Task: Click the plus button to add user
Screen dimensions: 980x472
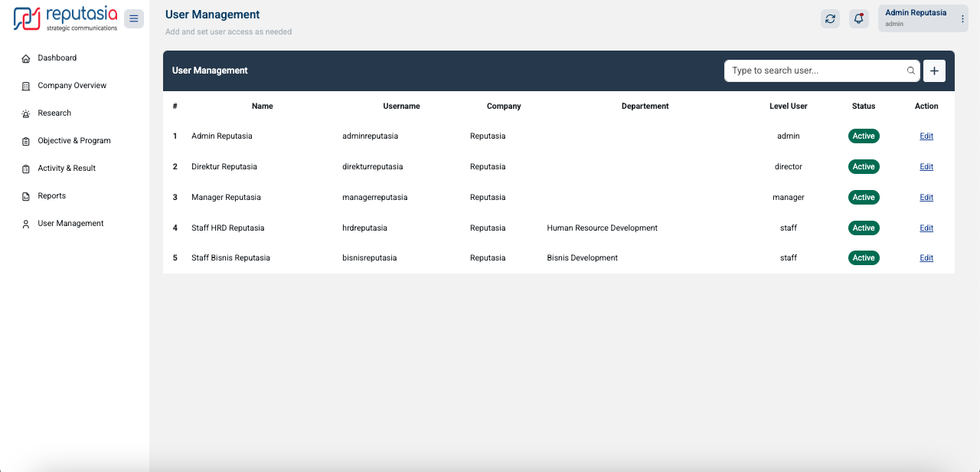Action: [x=934, y=70]
